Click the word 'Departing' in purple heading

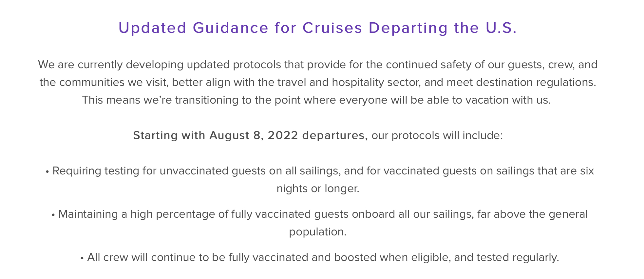tap(408, 29)
